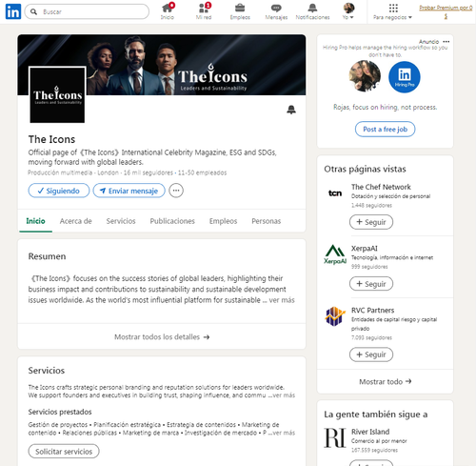The width and height of the screenshot is (476, 466).
Task: Open the Notificaciones bell in navbar
Action: [x=312, y=11]
